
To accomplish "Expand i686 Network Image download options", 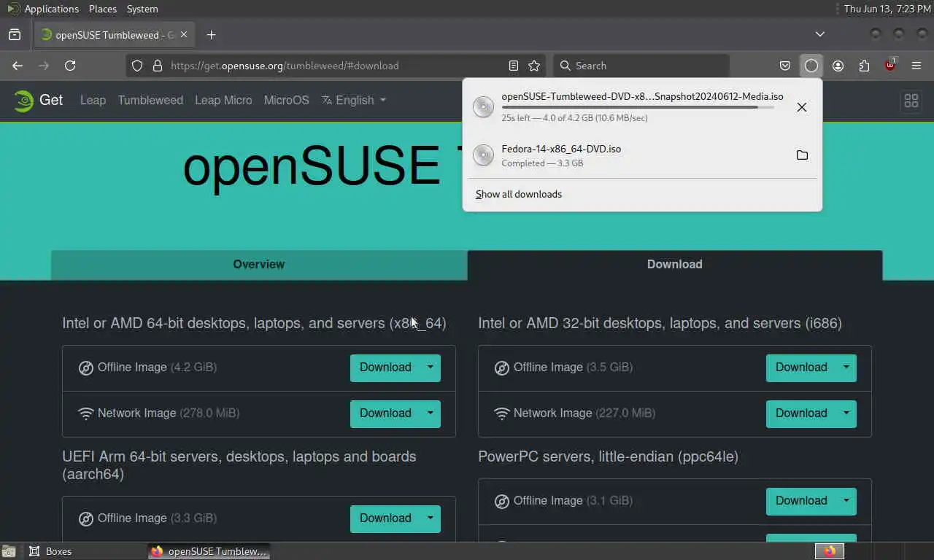I will point(846,413).
